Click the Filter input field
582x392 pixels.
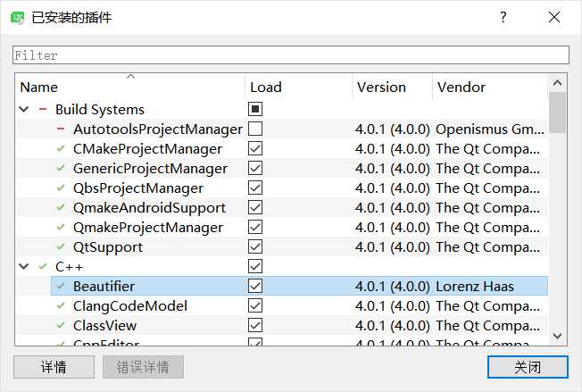point(291,55)
